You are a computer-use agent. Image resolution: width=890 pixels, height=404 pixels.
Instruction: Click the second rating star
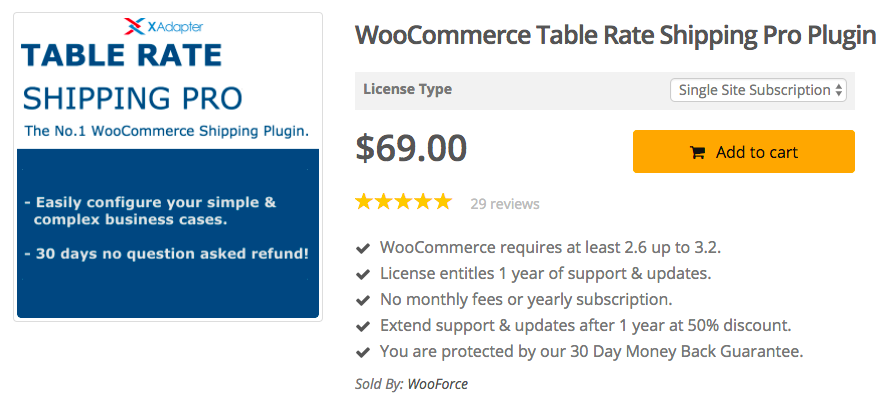(385, 202)
